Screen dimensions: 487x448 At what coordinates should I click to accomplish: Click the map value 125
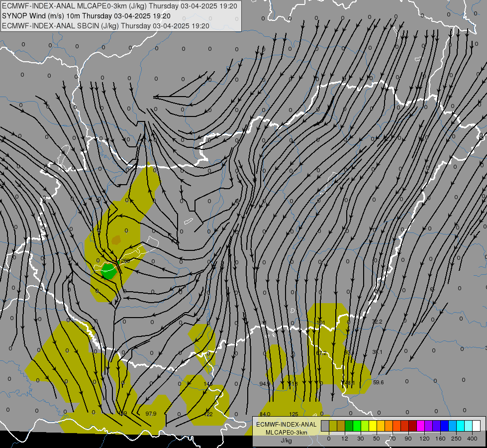[294, 414]
